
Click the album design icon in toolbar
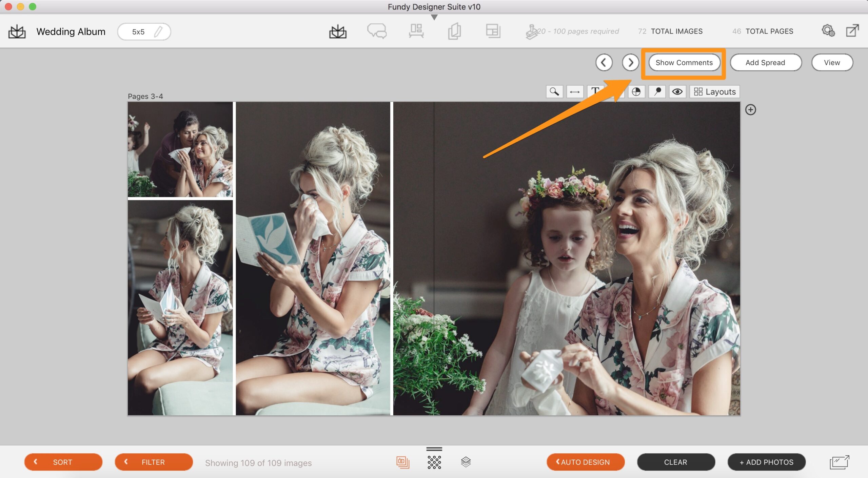click(x=338, y=30)
